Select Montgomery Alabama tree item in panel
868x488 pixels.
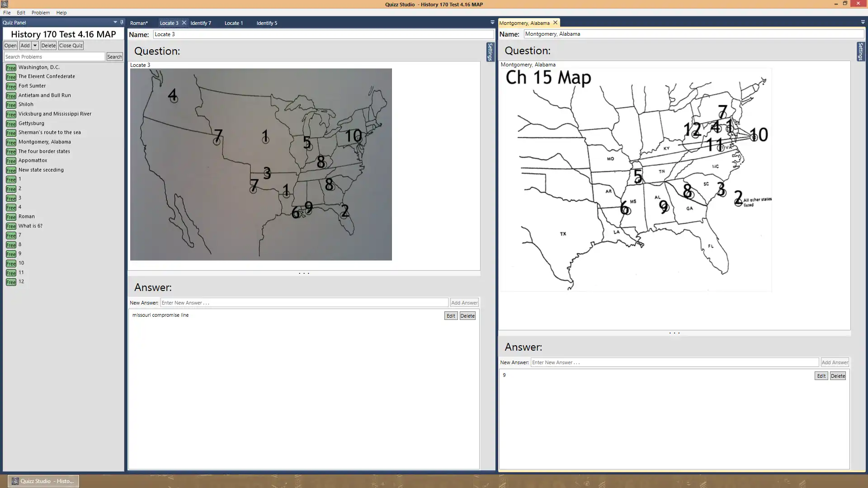click(45, 142)
